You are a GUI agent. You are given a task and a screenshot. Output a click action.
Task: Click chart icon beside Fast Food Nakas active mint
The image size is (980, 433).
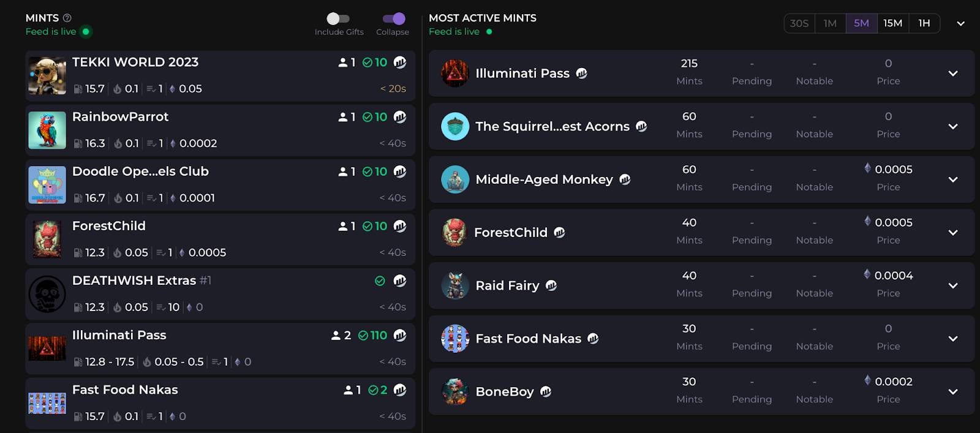click(x=593, y=339)
